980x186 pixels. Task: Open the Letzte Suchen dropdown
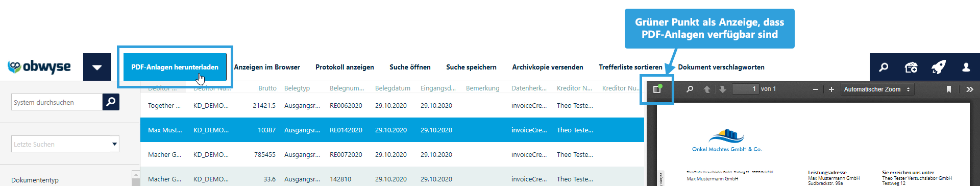65,144
